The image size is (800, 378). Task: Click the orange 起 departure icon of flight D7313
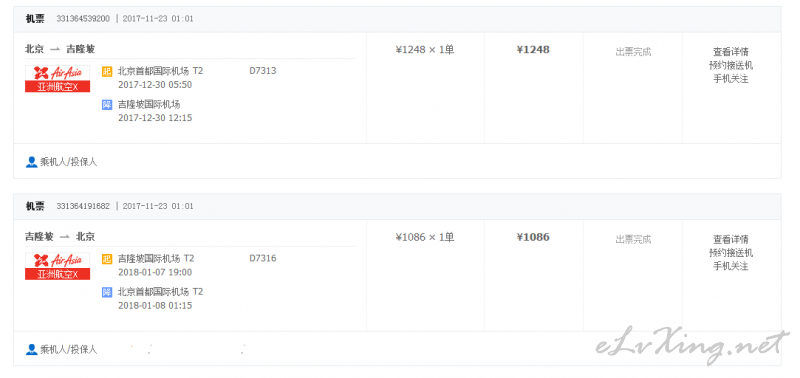(107, 71)
